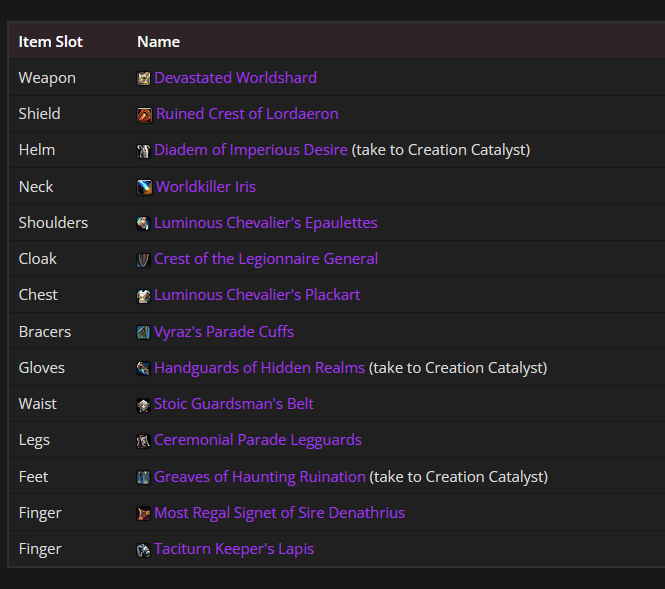Click the Worldkiller Iris neck icon
Viewport: 665px width, 589px height.
[x=144, y=187]
